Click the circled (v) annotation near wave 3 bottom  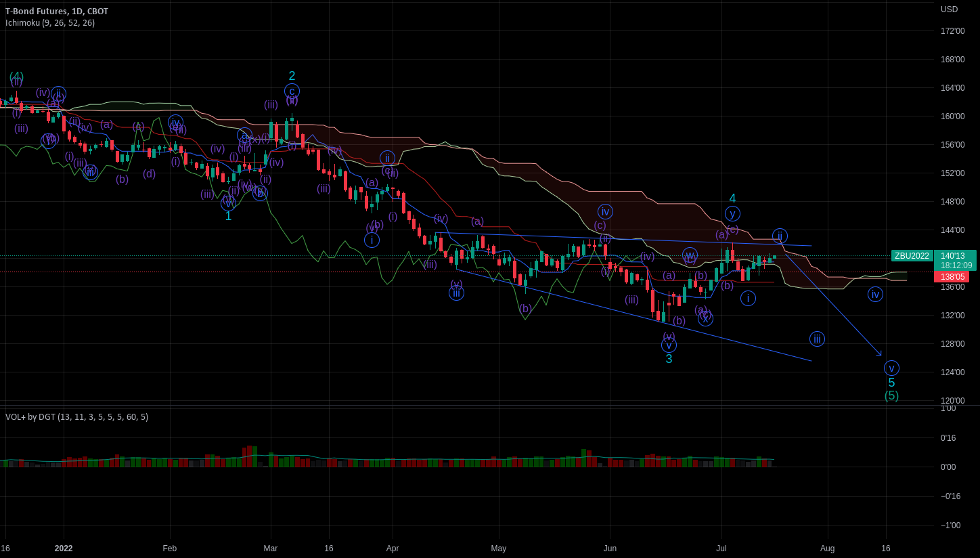click(x=669, y=345)
